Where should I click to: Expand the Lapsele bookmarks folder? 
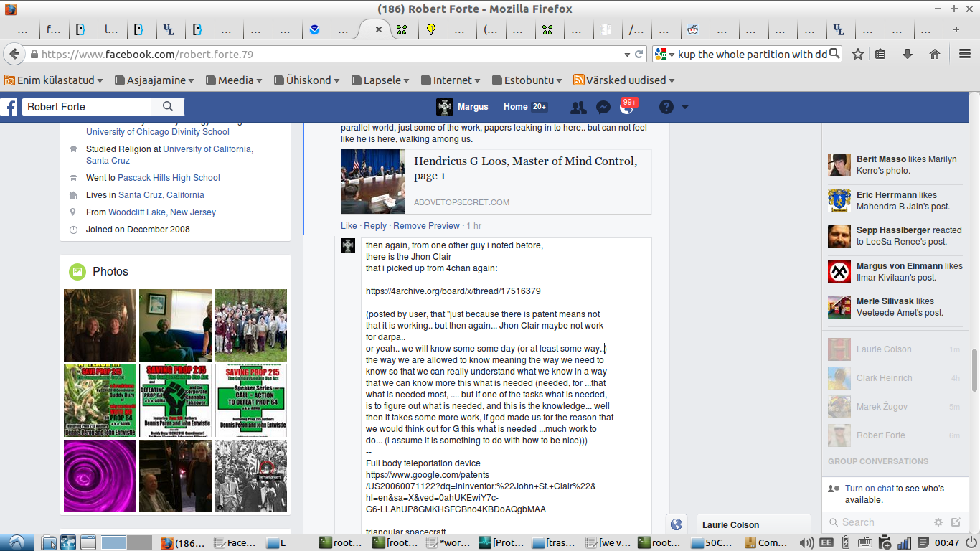pos(380,80)
